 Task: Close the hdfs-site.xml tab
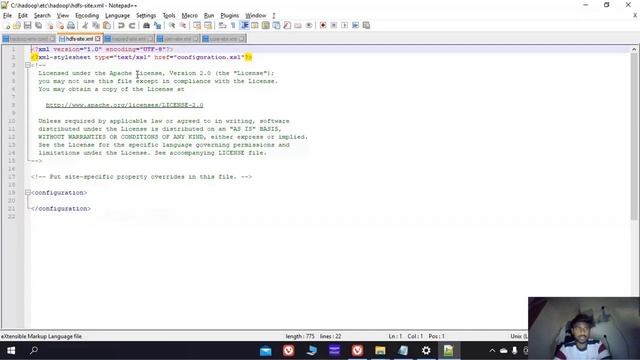tap(98, 39)
